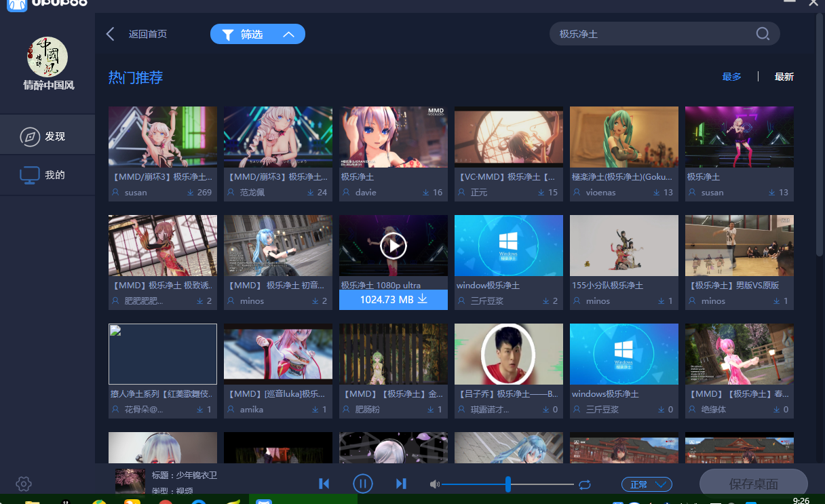The height and width of the screenshot is (504, 825).
Task: Open the 发现 discover section
Action: (47, 136)
